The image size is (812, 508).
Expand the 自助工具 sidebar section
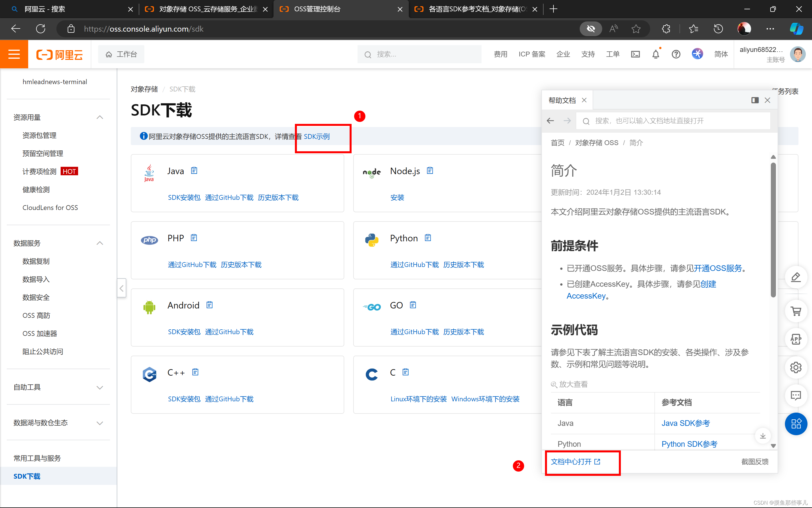point(100,387)
